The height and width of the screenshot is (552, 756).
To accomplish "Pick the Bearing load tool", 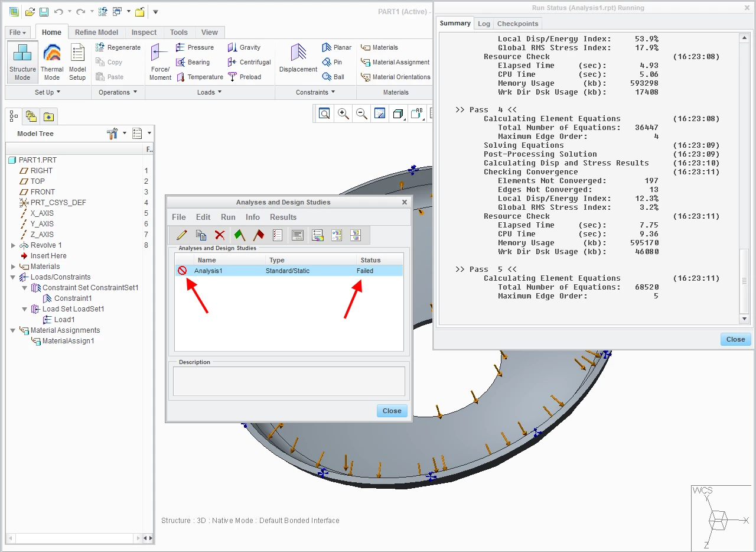I will (193, 62).
